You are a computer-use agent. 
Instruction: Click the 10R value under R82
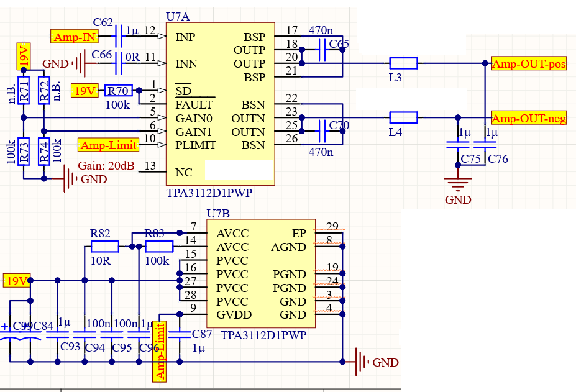(100, 260)
